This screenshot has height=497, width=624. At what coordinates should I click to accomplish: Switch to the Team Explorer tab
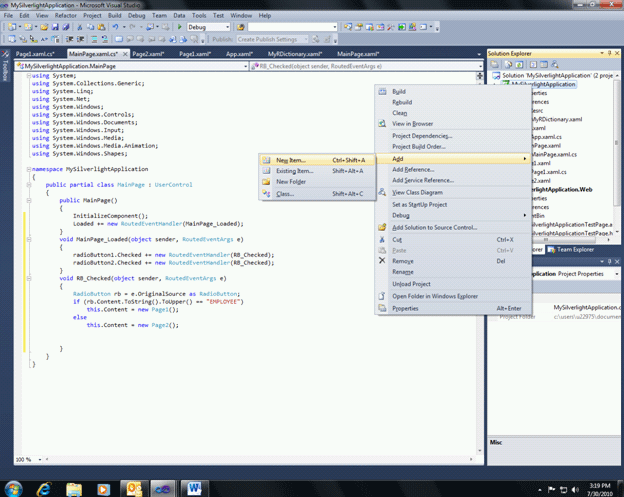click(x=573, y=250)
